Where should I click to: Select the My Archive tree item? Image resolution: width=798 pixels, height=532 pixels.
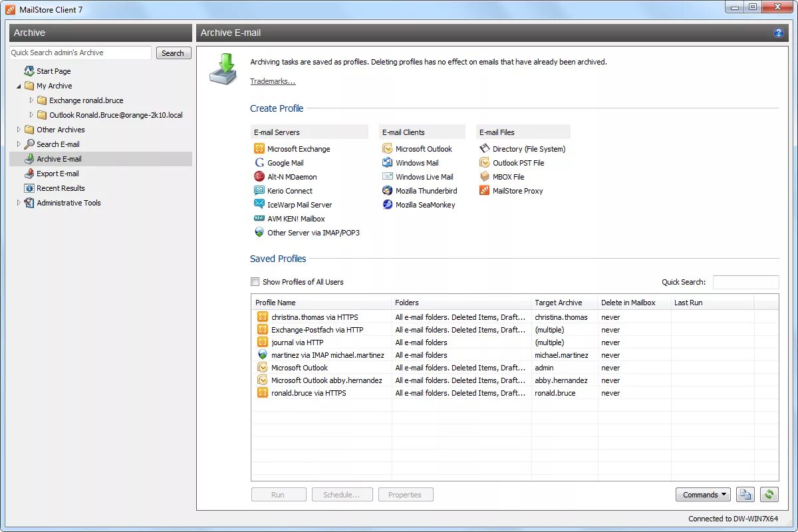pos(54,86)
